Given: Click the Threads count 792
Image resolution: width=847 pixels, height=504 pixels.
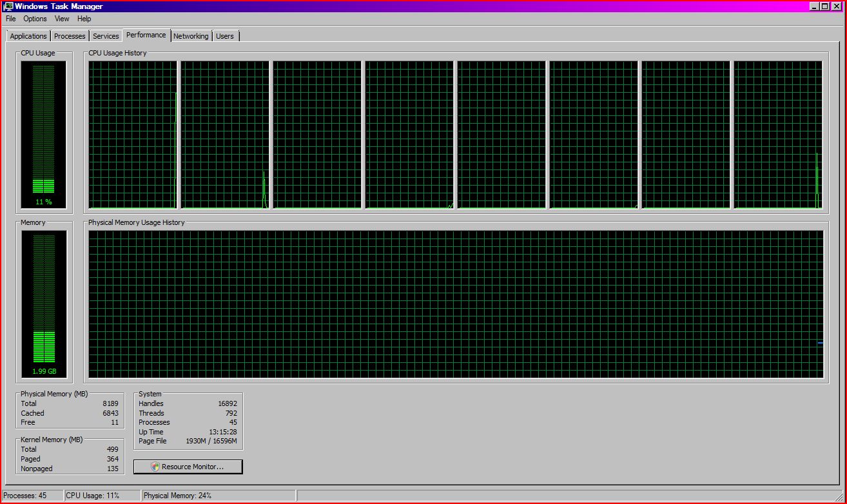Looking at the screenshot, I should [x=231, y=413].
